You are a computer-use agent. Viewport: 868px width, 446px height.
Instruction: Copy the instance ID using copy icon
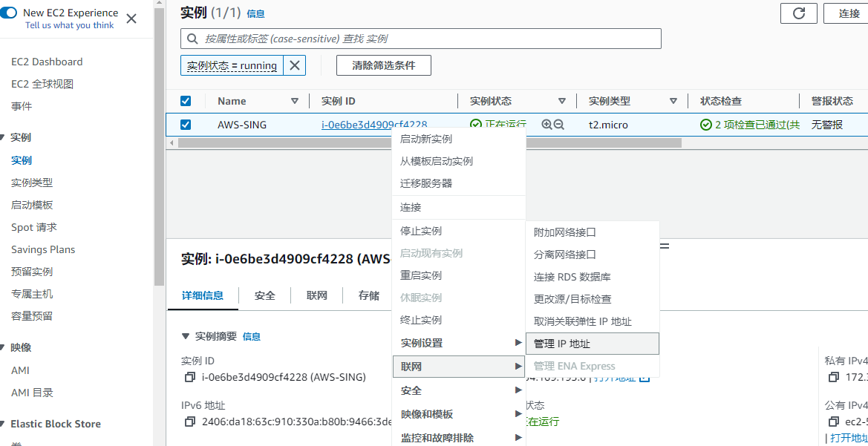point(189,377)
